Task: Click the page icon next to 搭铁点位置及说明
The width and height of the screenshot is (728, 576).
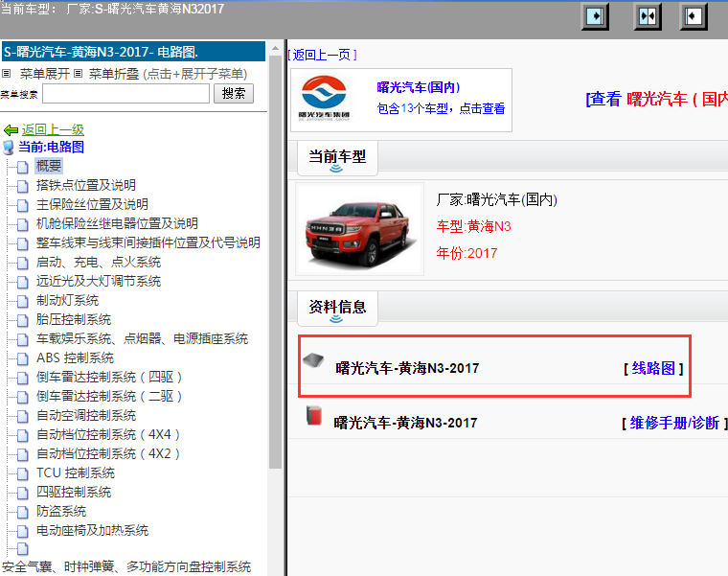Action: click(23, 186)
